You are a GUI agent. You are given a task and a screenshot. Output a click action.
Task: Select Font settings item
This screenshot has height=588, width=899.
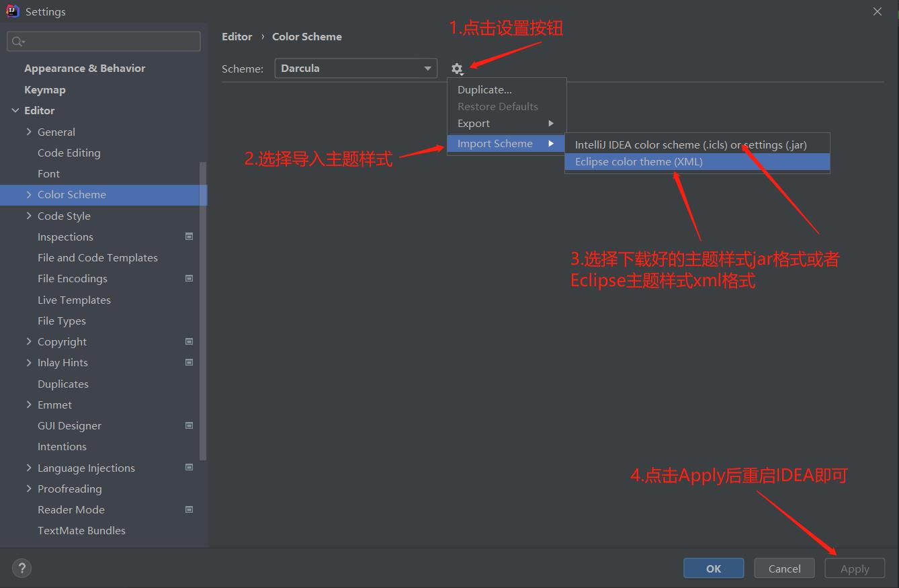click(x=48, y=174)
